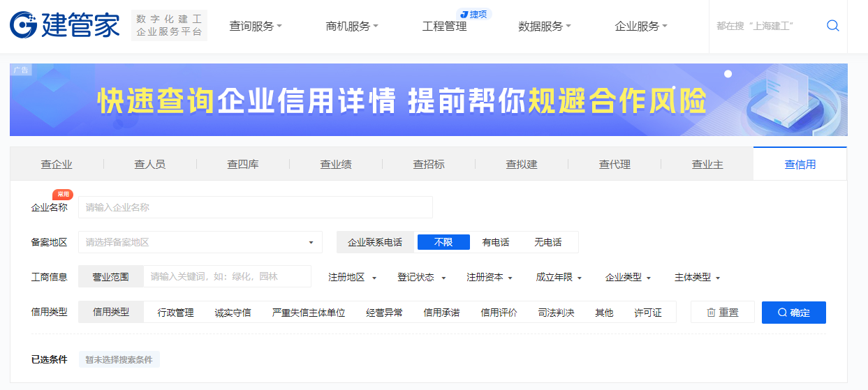Select the 许可证 credit type
Image resolution: width=868 pixels, height=390 pixels.
pyautogui.click(x=648, y=313)
